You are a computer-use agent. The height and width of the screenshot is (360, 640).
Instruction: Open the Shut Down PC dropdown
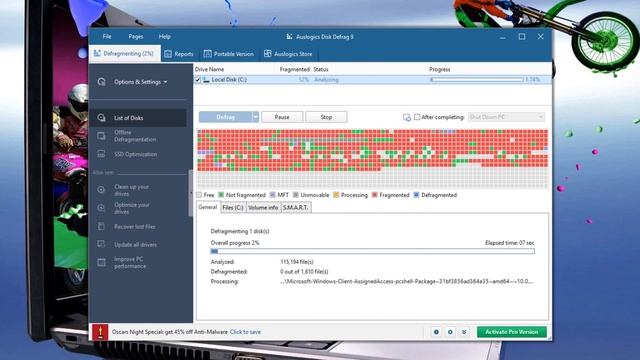(506, 117)
